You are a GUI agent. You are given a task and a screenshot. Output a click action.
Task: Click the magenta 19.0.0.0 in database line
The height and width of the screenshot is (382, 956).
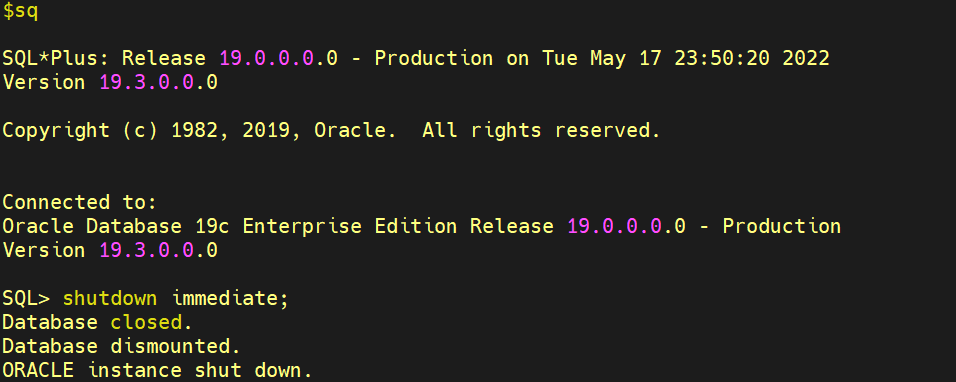pyautogui.click(x=615, y=226)
